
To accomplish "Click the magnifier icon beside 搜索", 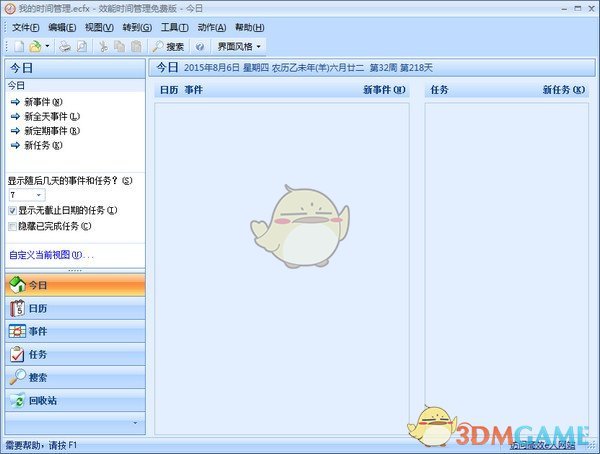I will [17, 377].
